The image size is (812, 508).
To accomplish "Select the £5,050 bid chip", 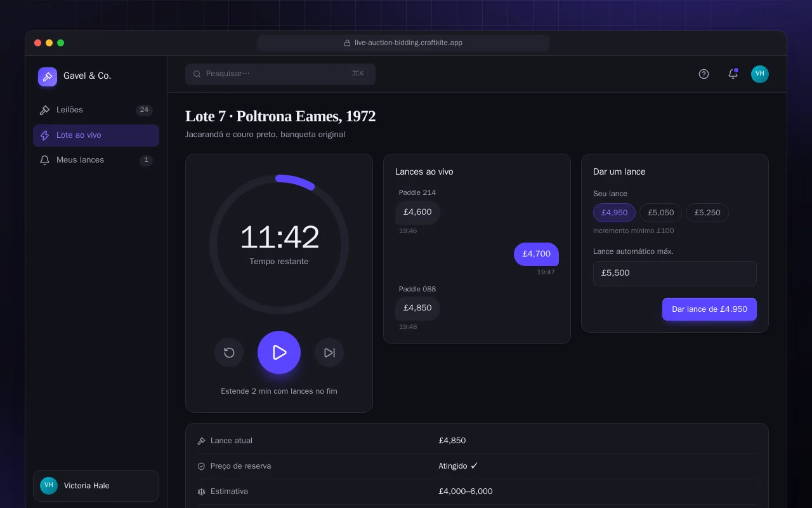I will click(x=660, y=213).
